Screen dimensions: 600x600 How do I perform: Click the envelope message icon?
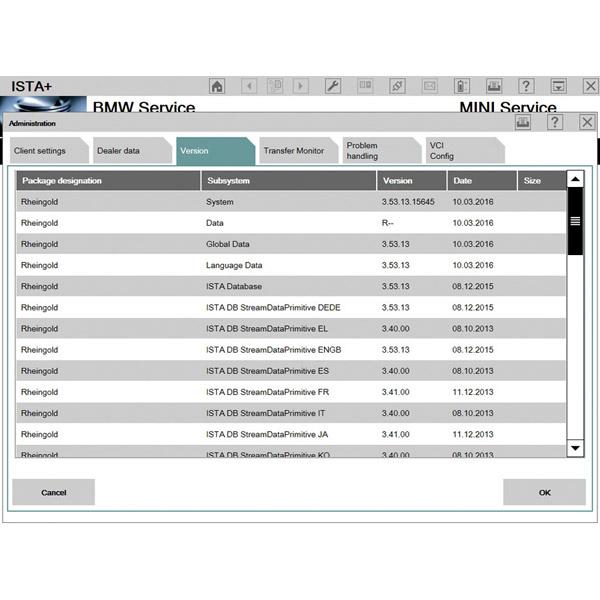coord(430,86)
